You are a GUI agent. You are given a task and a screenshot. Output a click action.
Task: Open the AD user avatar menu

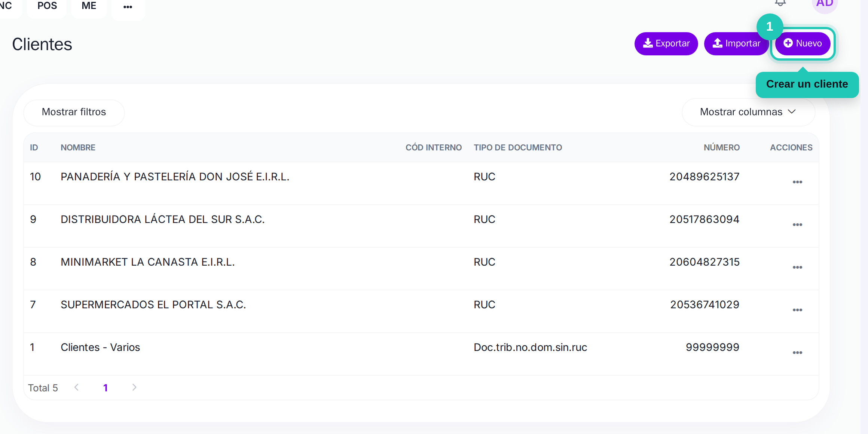click(825, 4)
